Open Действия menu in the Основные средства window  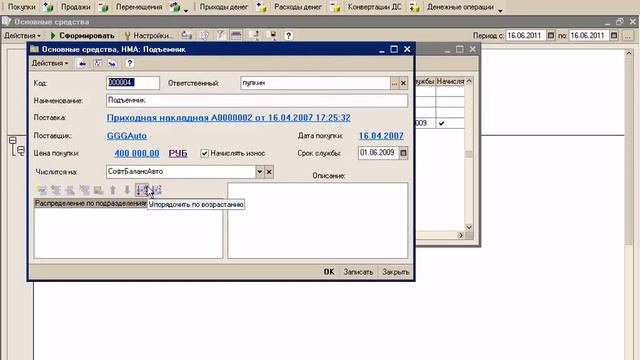click(22, 36)
